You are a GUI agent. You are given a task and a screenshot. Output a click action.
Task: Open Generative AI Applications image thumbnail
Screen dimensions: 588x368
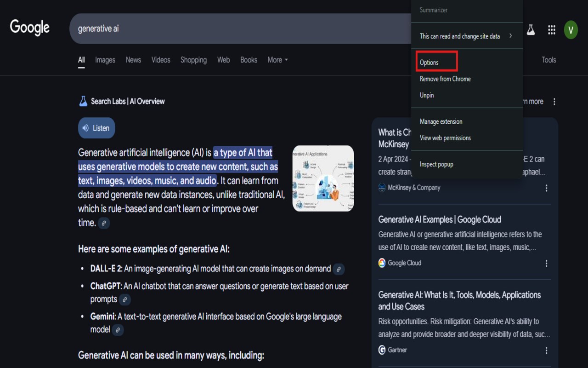(323, 178)
